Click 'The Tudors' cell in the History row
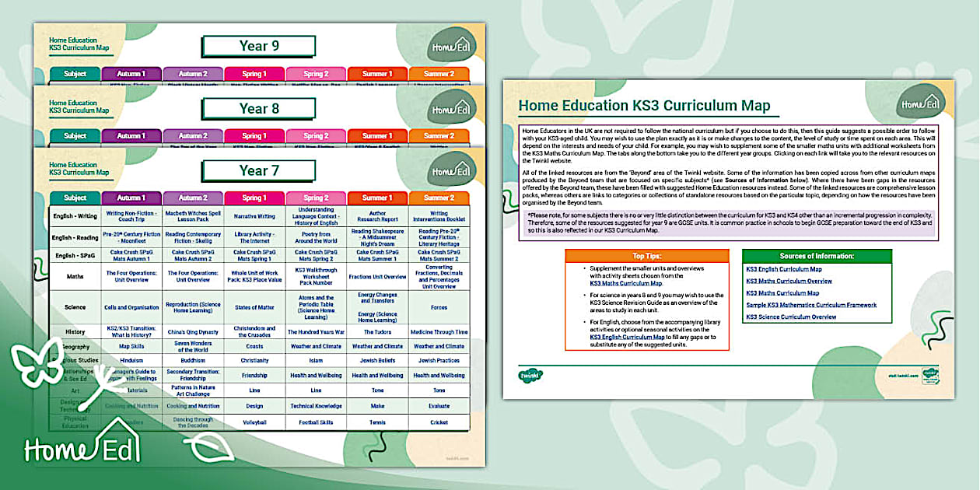The image size is (980, 490). click(377, 331)
